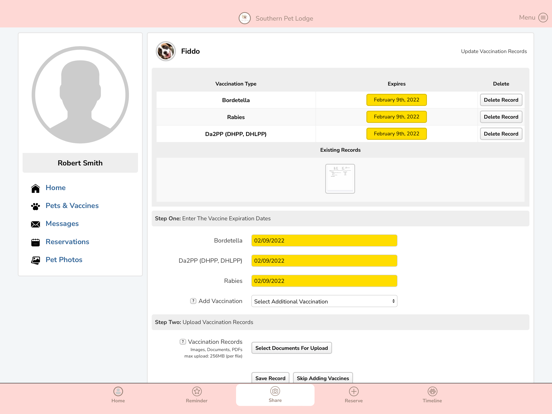Switch to the Reminder tab in bottom bar
This screenshot has width=552, height=414.
click(196, 395)
